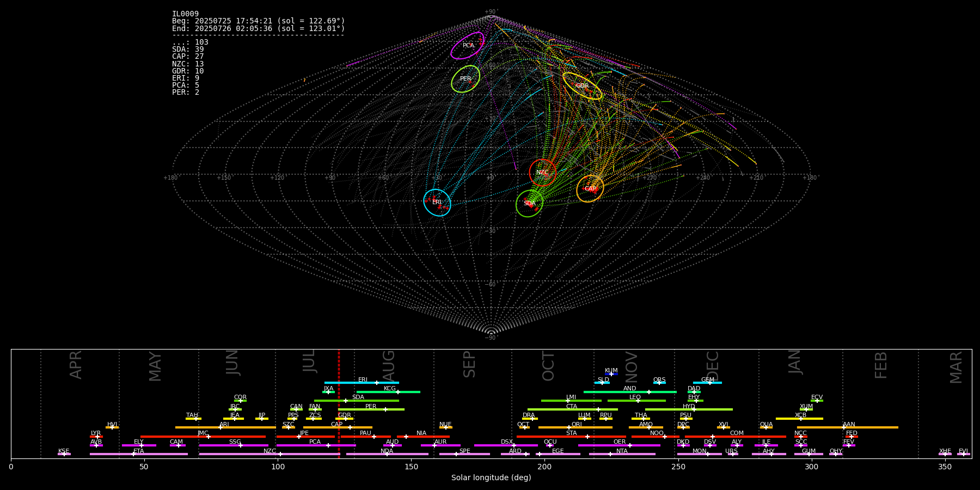Select the green KCG bar in the timeline
The height and width of the screenshot is (490, 980).
(x=388, y=391)
